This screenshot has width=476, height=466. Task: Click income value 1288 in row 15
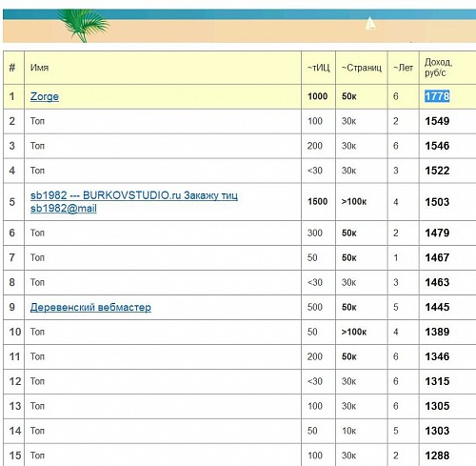pos(437,456)
